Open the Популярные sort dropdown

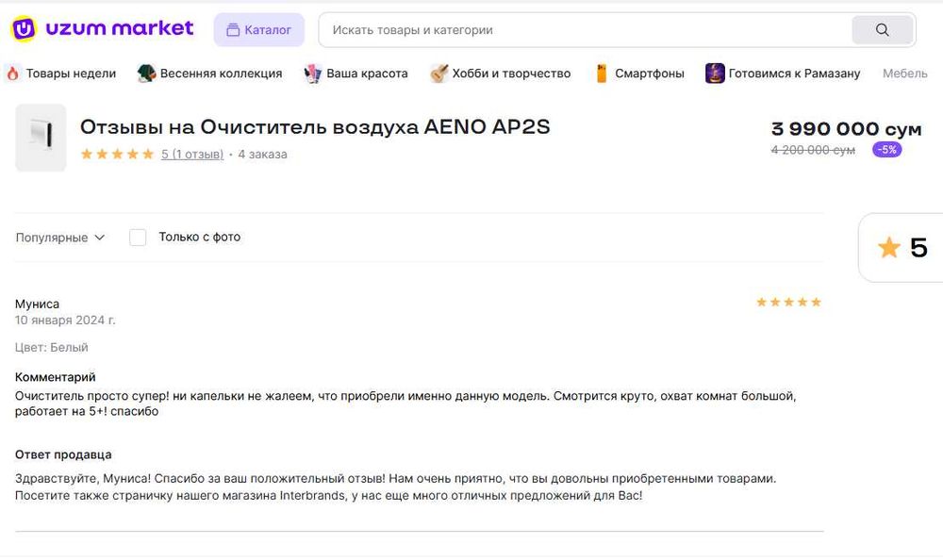(60, 238)
